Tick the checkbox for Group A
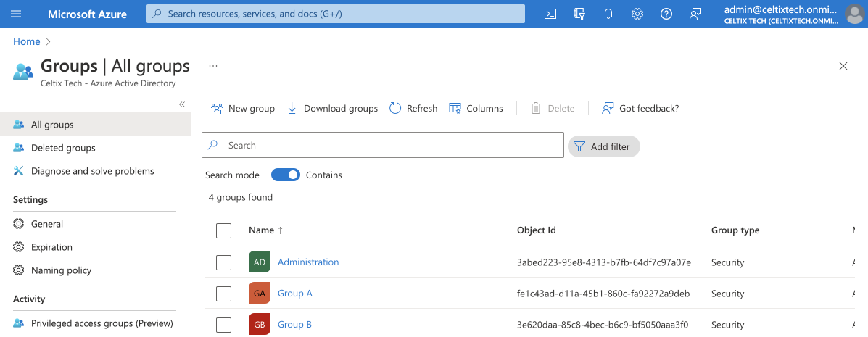Screen dimensions: 868x337 coord(224,294)
